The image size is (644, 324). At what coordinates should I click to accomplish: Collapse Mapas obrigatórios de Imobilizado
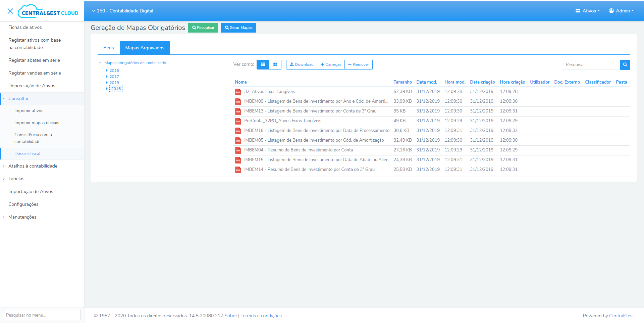(100, 62)
